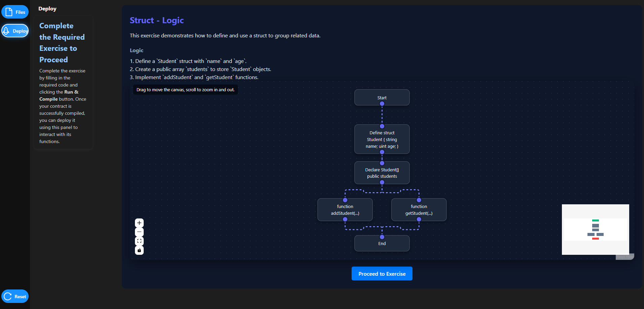Select the Start node
The height and width of the screenshot is (309, 644).
coord(382,97)
